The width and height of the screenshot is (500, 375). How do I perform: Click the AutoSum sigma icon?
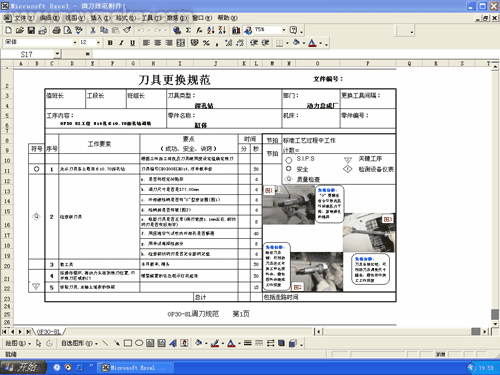point(188,31)
